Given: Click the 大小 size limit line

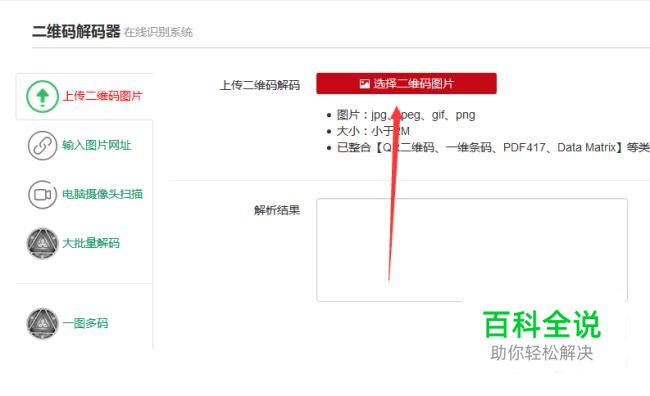Looking at the screenshot, I should click(x=373, y=131).
